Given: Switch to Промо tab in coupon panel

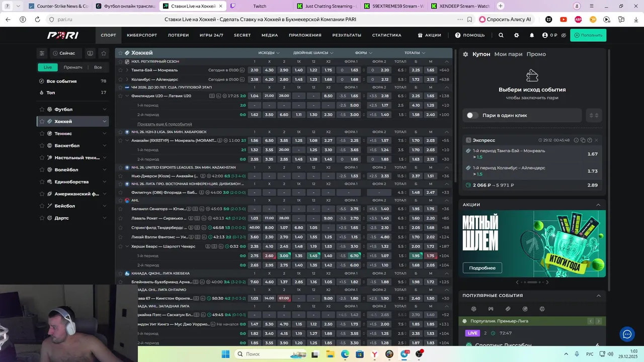Looking at the screenshot, I should [x=536, y=54].
